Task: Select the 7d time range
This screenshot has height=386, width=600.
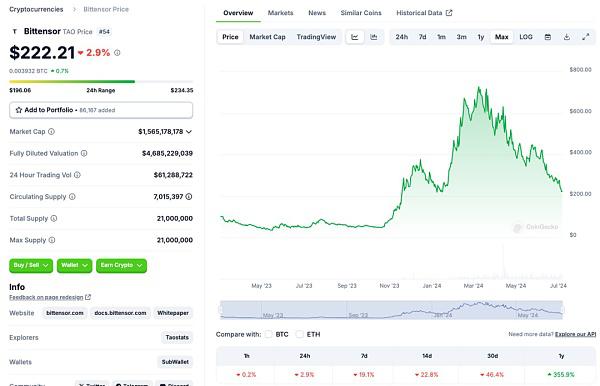Action: [x=422, y=37]
